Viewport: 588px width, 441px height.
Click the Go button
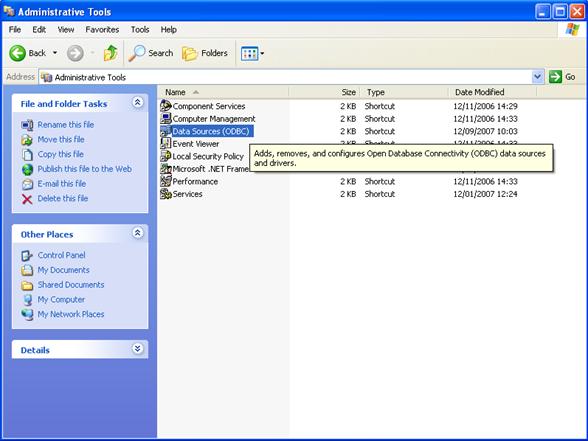point(562,77)
